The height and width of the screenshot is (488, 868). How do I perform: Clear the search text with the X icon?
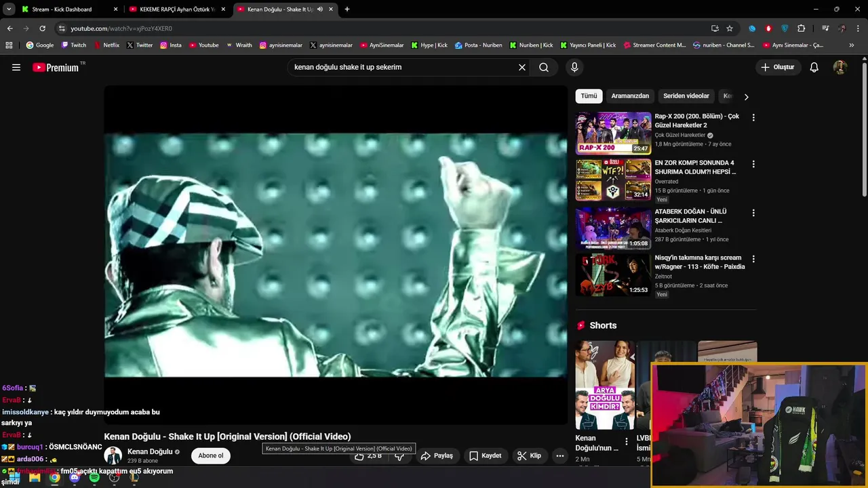click(x=522, y=67)
